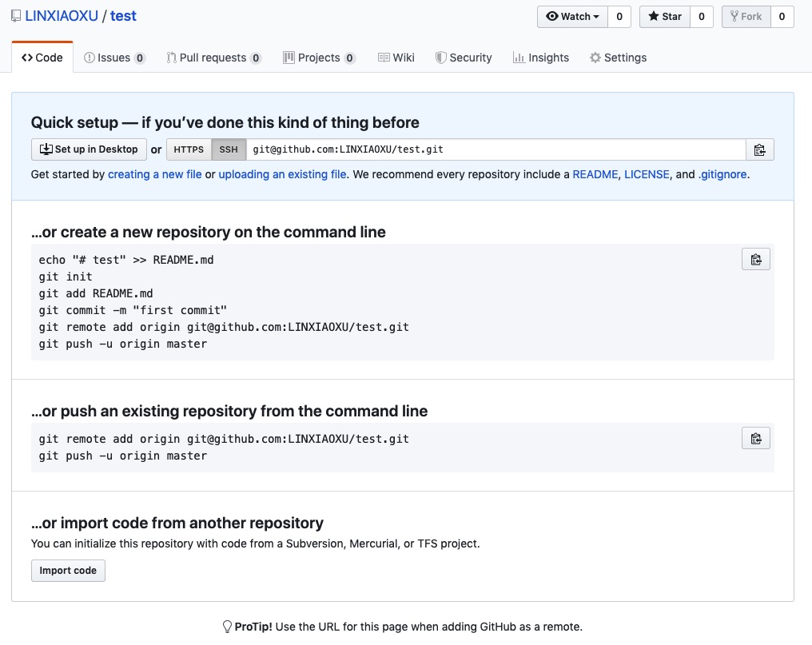812x645 pixels.
Task: Open the Insights tab
Action: (540, 58)
